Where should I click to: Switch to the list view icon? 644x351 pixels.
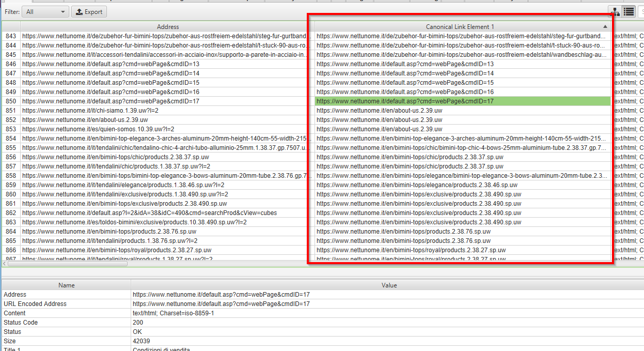pos(629,11)
